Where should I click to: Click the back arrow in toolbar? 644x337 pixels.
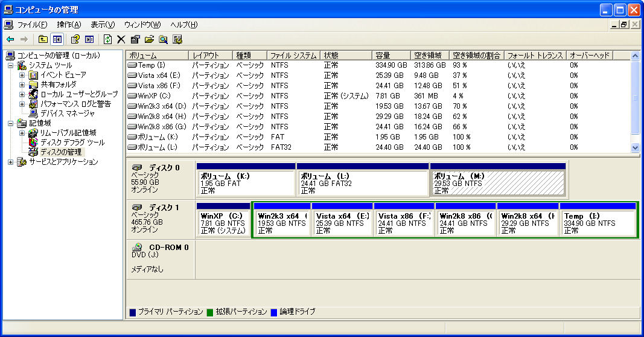point(10,39)
